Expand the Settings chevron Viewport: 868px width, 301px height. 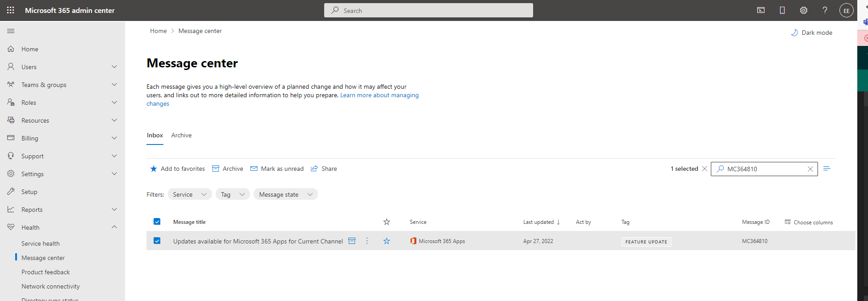tap(114, 174)
